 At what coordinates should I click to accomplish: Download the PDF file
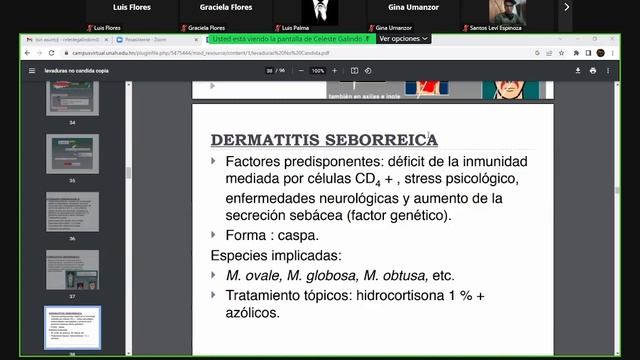click(578, 71)
